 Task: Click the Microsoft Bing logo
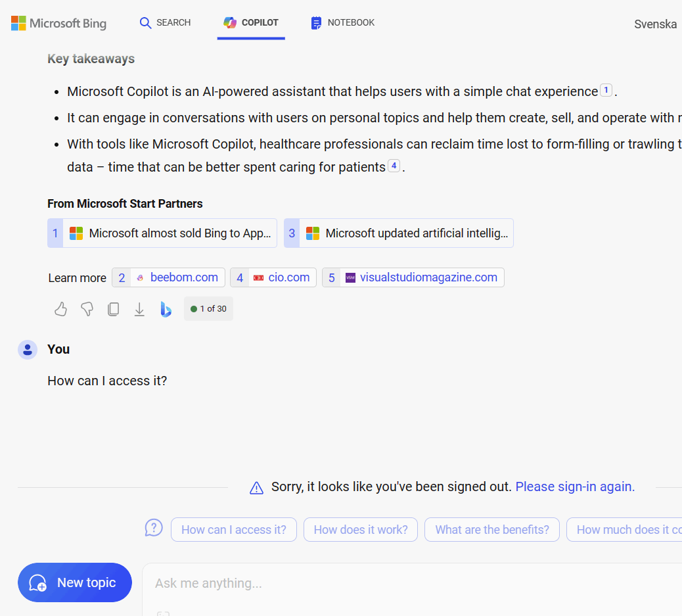click(58, 23)
